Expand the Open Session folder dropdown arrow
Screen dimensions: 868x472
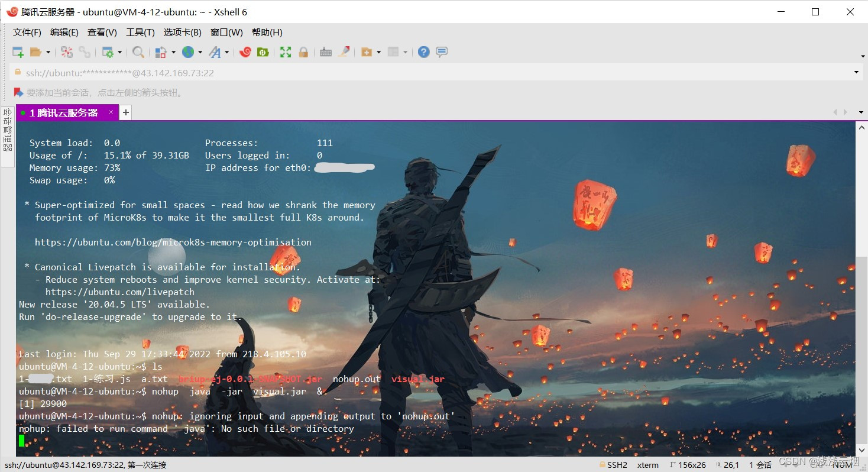click(48, 52)
